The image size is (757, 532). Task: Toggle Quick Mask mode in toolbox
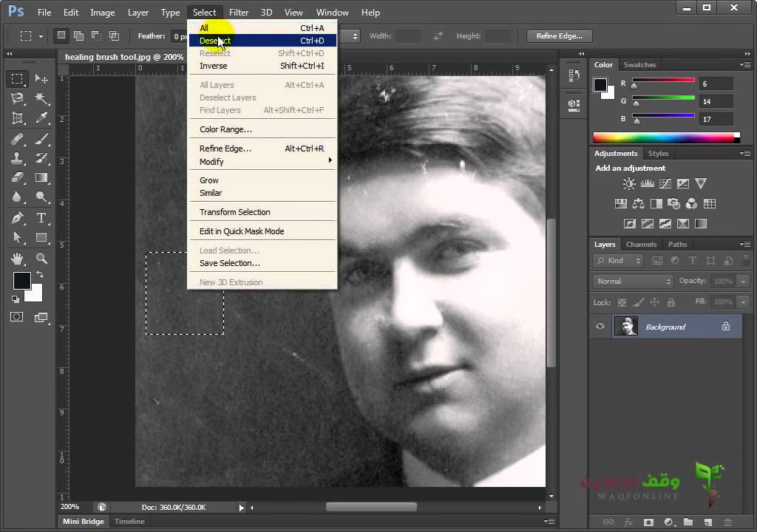17,317
